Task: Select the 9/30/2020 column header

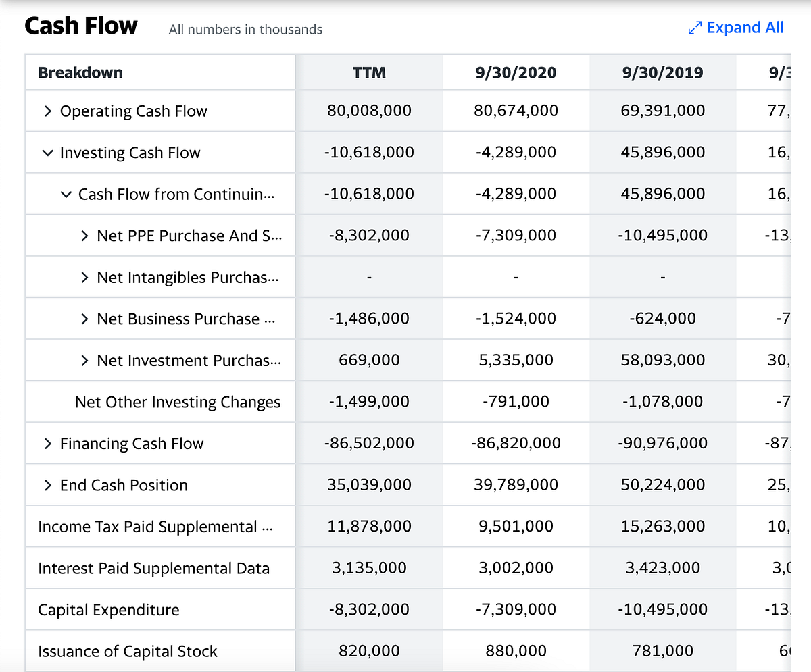Action: (516, 72)
